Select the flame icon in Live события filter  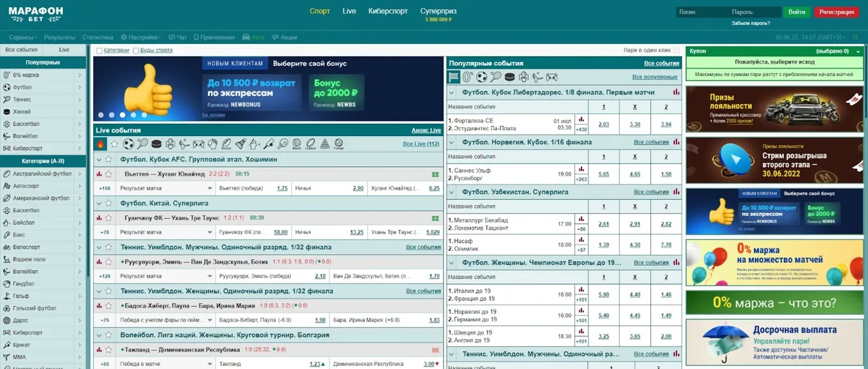pyautogui.click(x=100, y=144)
